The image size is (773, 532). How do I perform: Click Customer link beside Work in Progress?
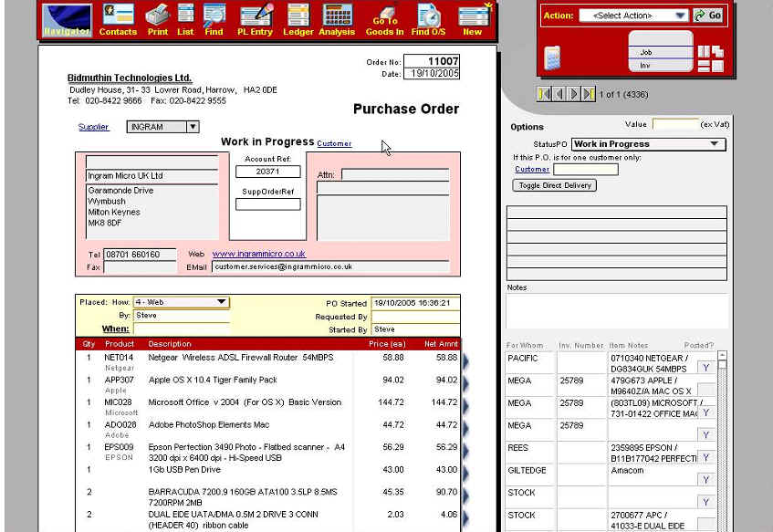[334, 143]
